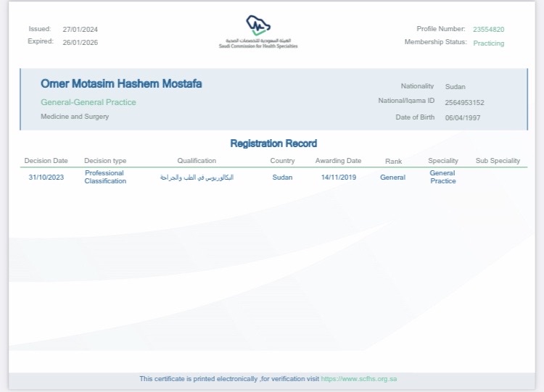The height and width of the screenshot is (392, 544).
Task: Click the Registration Record heading
Action: pyautogui.click(x=273, y=143)
